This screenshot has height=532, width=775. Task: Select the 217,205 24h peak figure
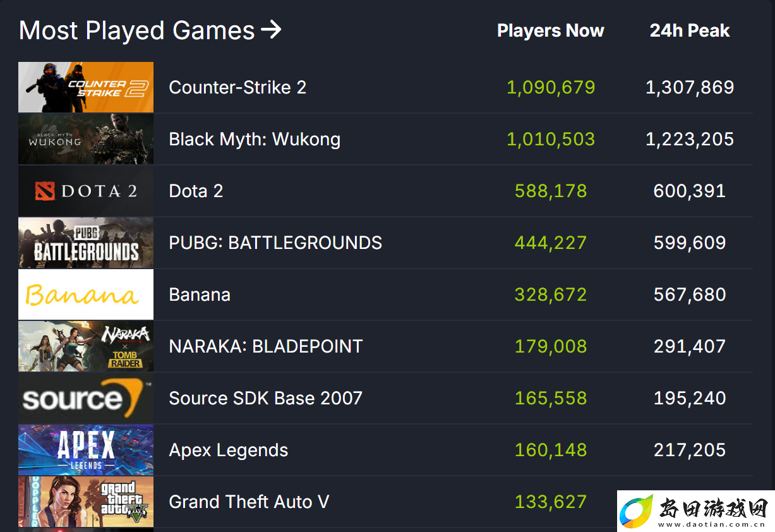coord(690,450)
